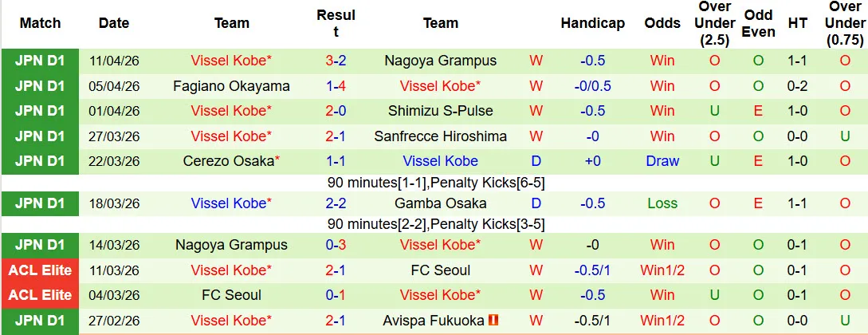
Task: Click the Over Under (2.5) column header
Action: pos(714,23)
